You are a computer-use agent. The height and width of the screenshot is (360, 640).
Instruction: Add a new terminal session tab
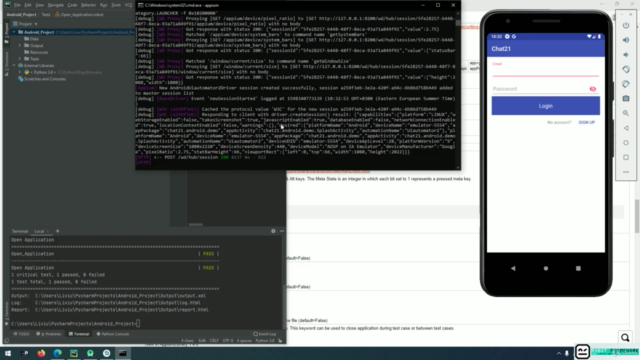[58, 231]
